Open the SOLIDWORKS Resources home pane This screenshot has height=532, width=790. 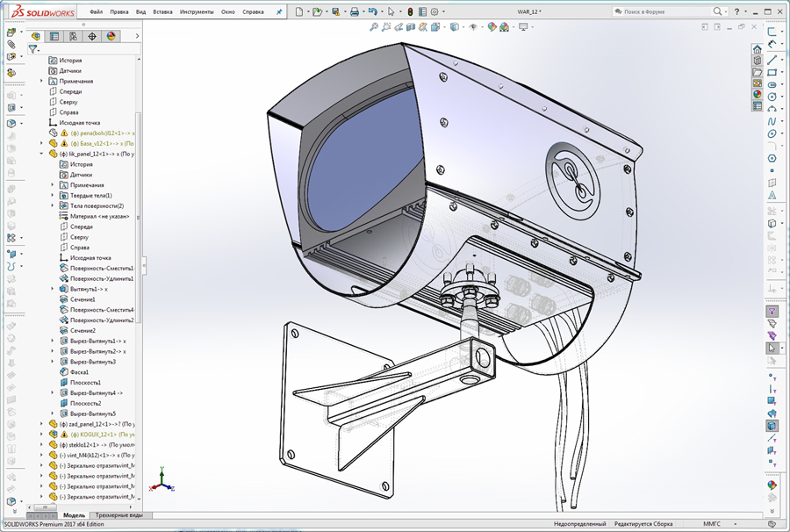[757, 47]
